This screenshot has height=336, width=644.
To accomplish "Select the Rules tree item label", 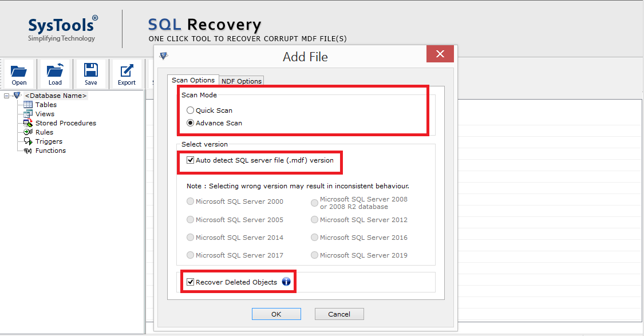I will click(44, 132).
